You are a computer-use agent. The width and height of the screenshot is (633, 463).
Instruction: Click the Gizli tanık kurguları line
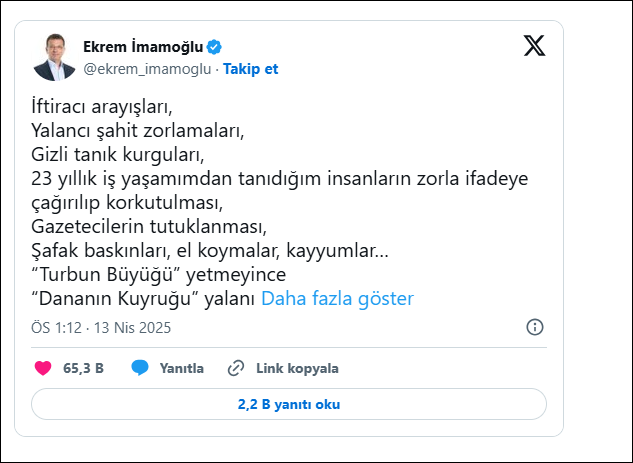(117, 153)
